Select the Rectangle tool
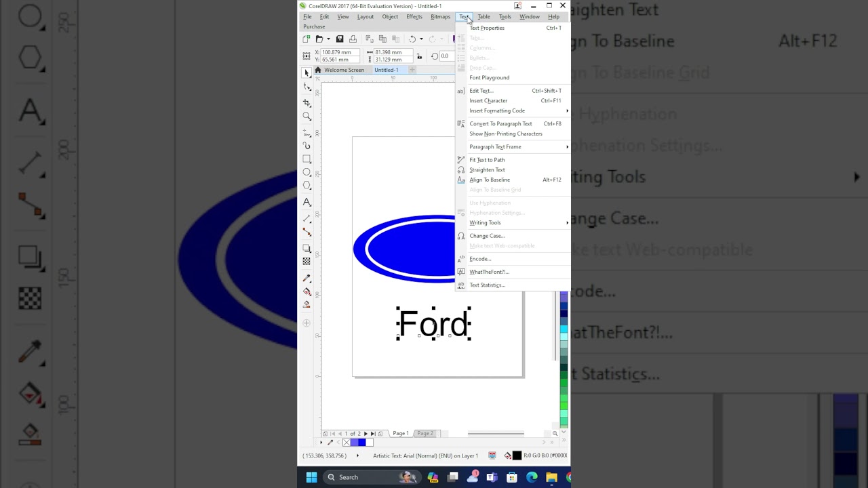 click(307, 159)
